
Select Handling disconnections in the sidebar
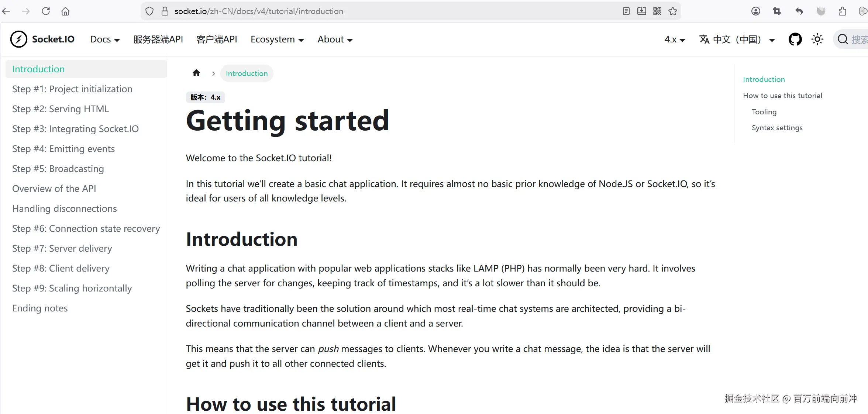click(x=65, y=208)
